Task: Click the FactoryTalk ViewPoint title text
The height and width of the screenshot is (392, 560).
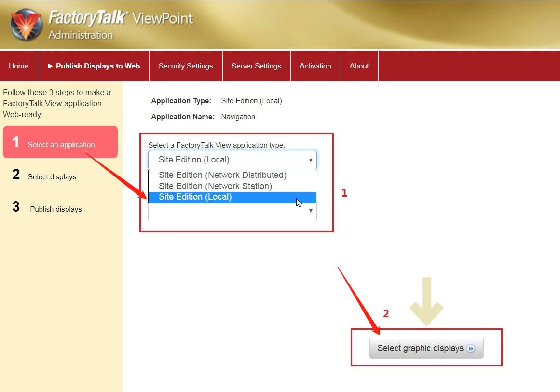Action: [121, 18]
